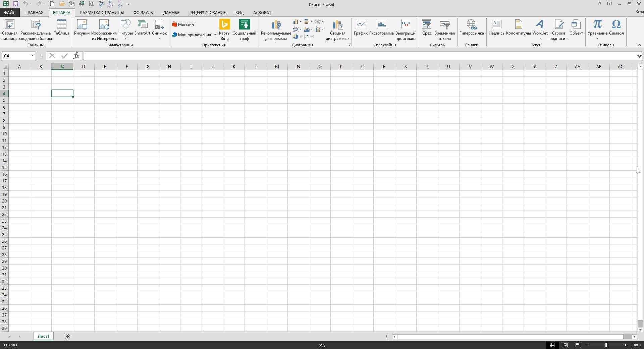
Task: Insert Колонтитулы header and footer
Action: click(x=519, y=27)
